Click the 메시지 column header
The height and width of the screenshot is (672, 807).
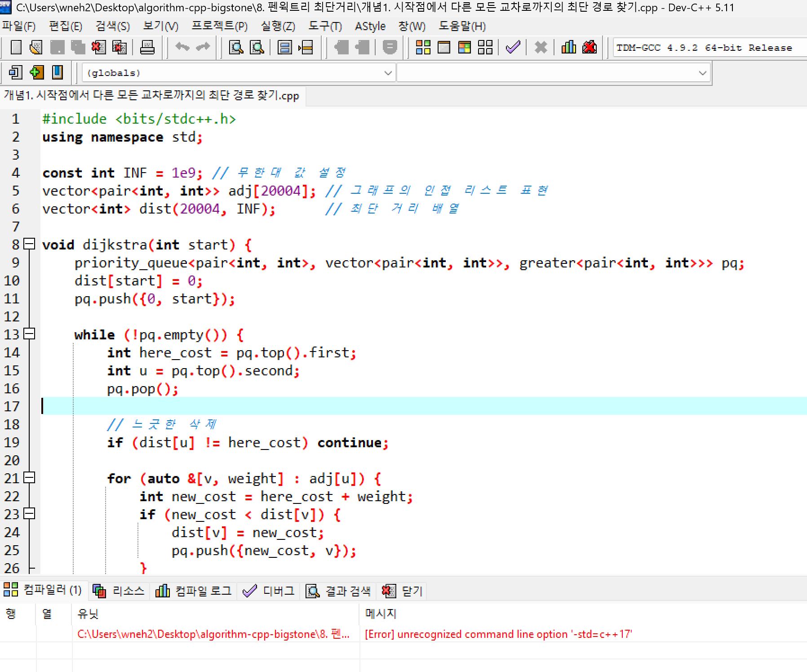tap(583, 614)
